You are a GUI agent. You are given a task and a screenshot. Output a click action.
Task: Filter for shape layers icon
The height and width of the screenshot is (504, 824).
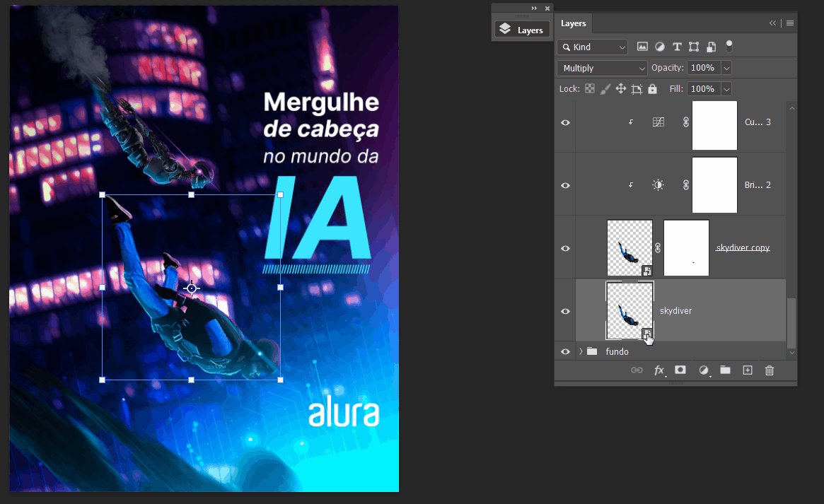(694, 47)
